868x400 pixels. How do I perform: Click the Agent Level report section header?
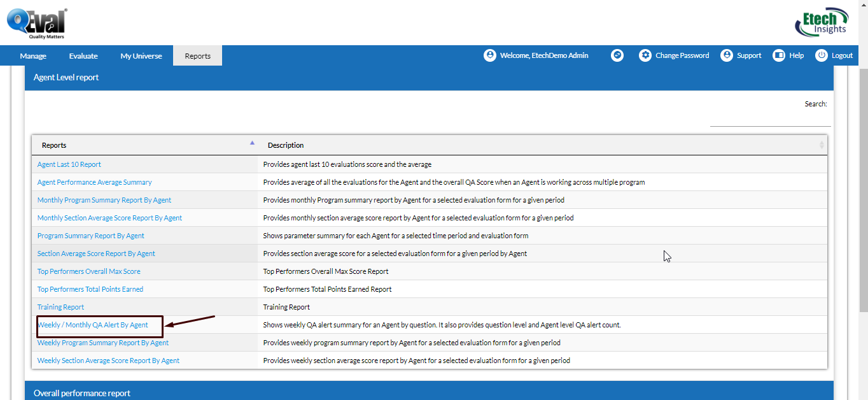tap(428, 77)
